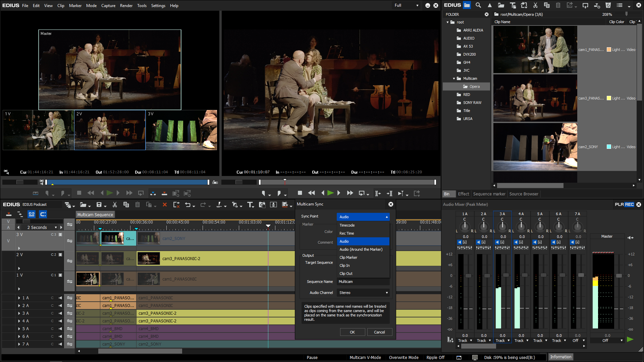644x362 pixels.
Task: Click the undo arrow icon
Action: click(x=187, y=205)
